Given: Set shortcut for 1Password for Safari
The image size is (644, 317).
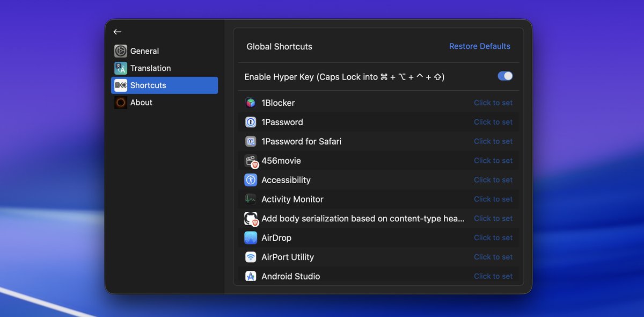Looking at the screenshot, I should (x=493, y=141).
